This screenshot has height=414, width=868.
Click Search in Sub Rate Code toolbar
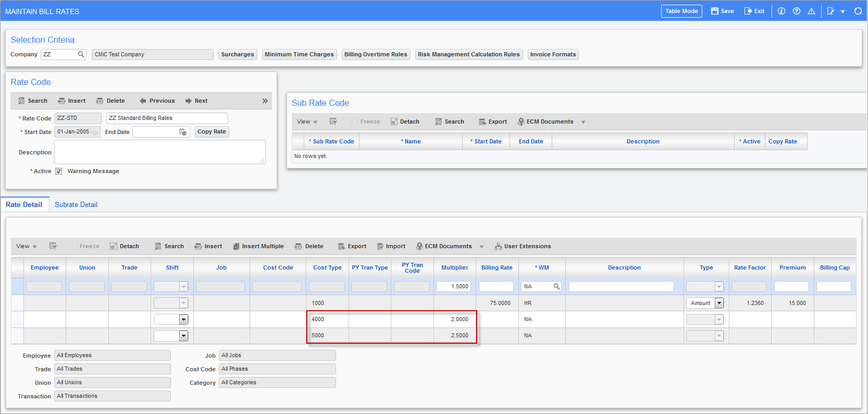click(450, 121)
